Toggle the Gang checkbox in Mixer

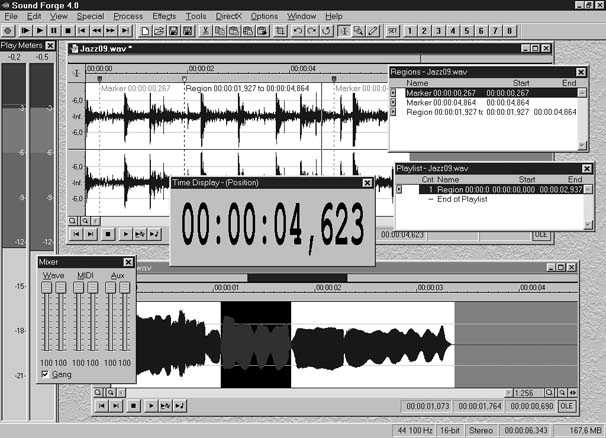[x=45, y=374]
